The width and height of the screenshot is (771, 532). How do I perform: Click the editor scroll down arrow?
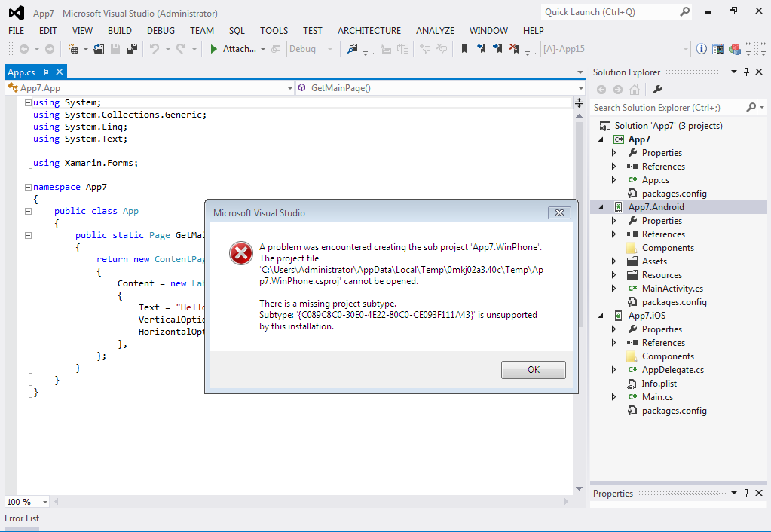click(580, 489)
